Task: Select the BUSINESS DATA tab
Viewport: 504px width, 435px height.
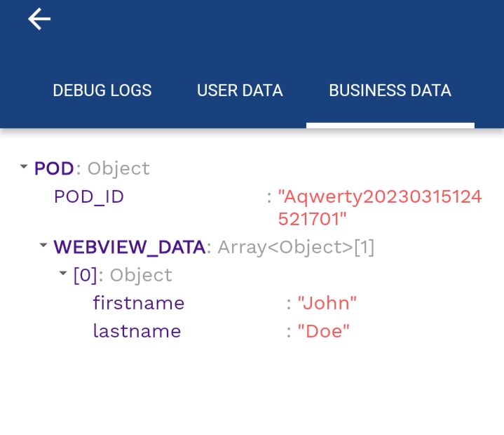Action: click(x=390, y=91)
